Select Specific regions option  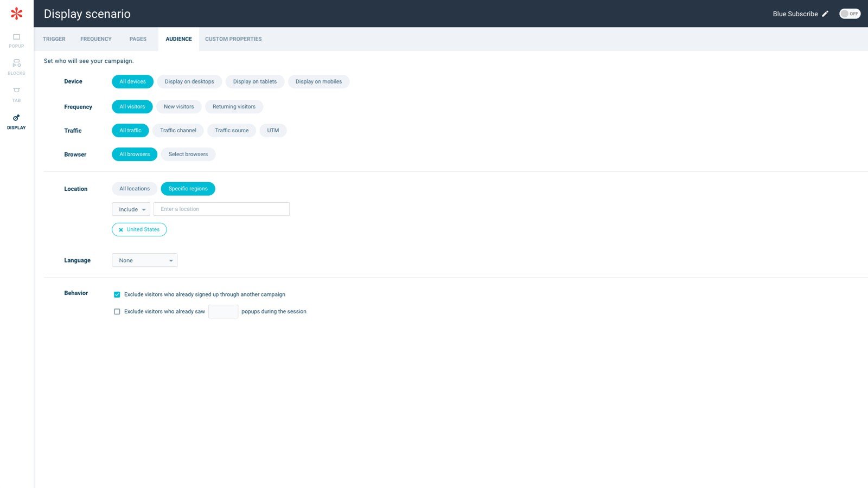(188, 189)
